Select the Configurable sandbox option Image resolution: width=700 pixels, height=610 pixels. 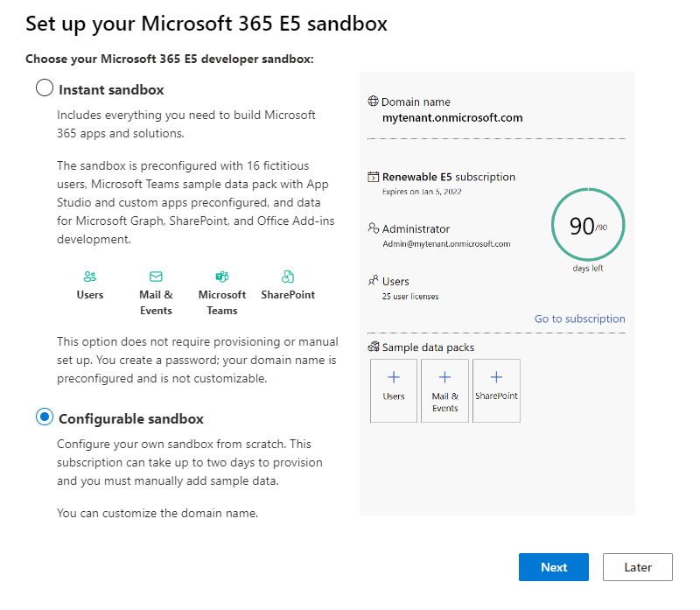45,417
